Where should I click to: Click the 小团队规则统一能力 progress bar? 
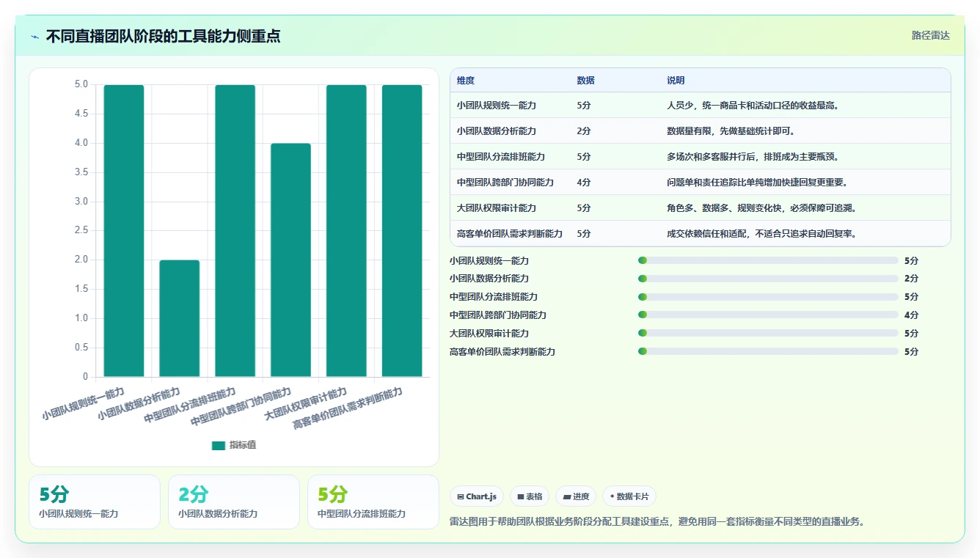tap(768, 260)
